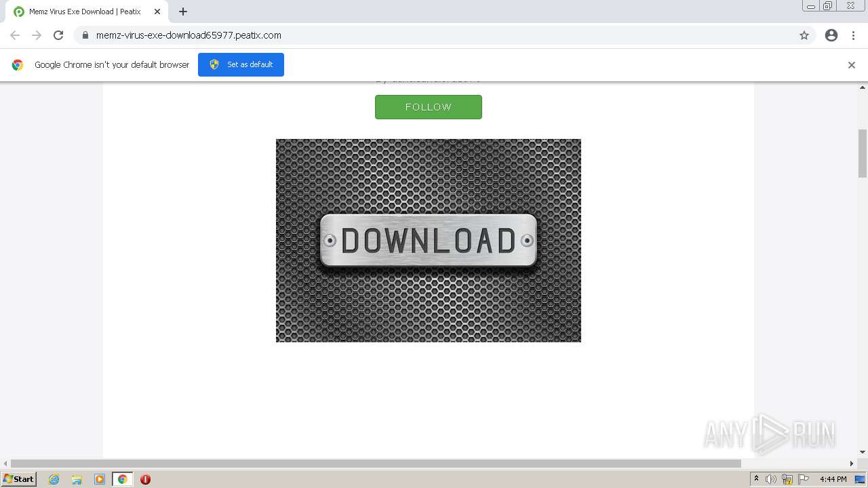Click the DOWNLOAD metal plate image

429,241
